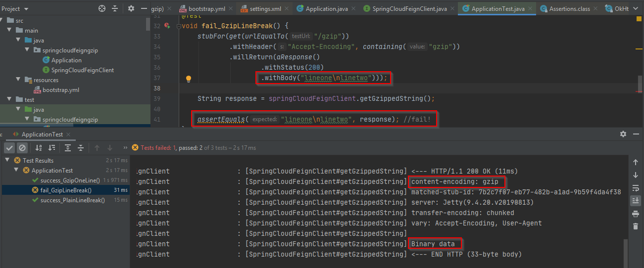This screenshot has height=268, width=644.
Task: Collapse all in Project panel header
Action: 115,8
